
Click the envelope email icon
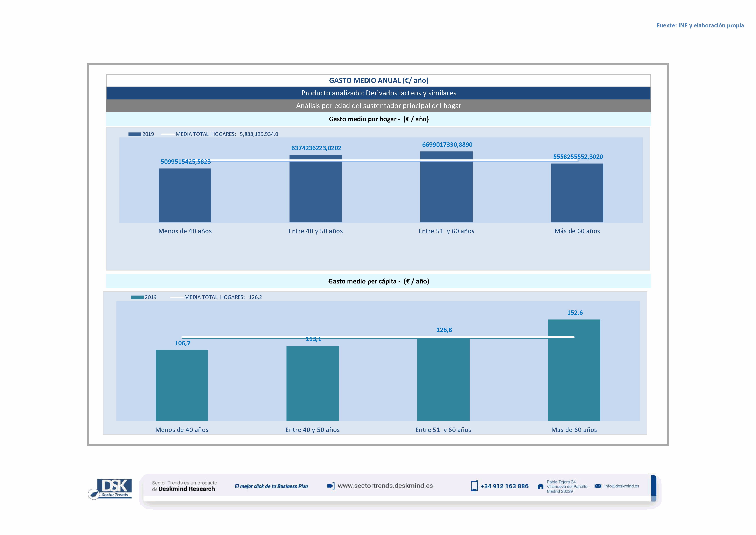[x=598, y=486]
